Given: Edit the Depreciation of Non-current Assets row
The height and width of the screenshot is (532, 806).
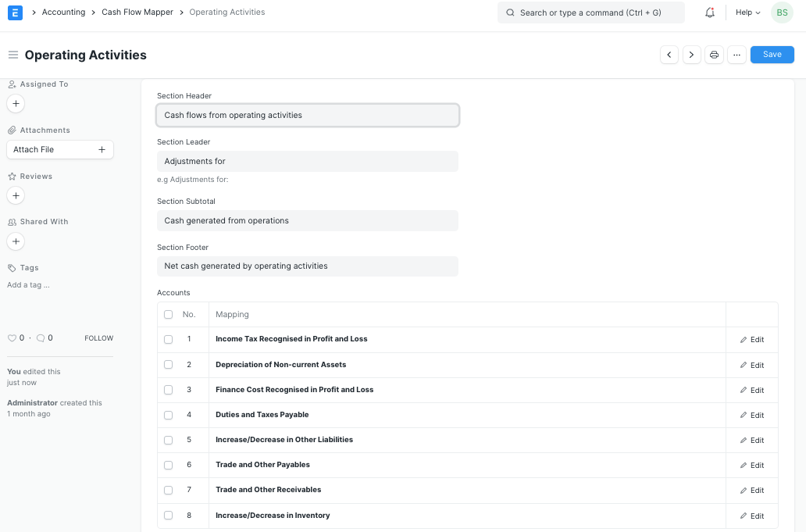Looking at the screenshot, I should coord(751,365).
